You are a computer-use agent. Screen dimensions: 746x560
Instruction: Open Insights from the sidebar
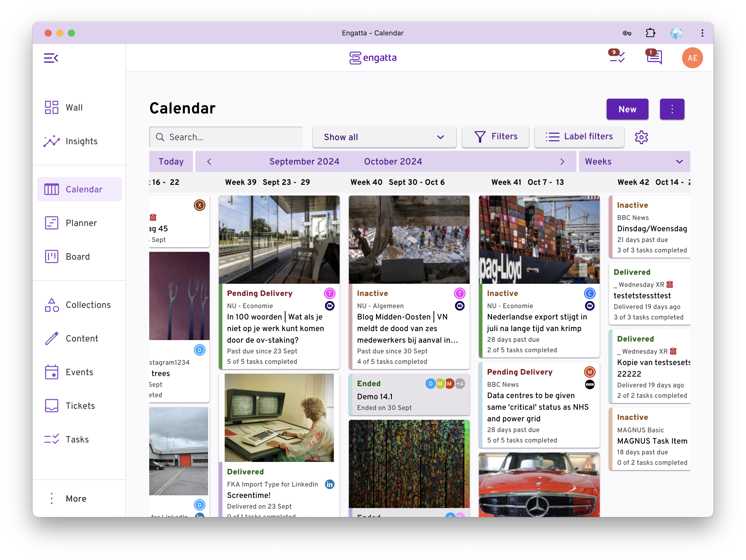[x=81, y=141]
